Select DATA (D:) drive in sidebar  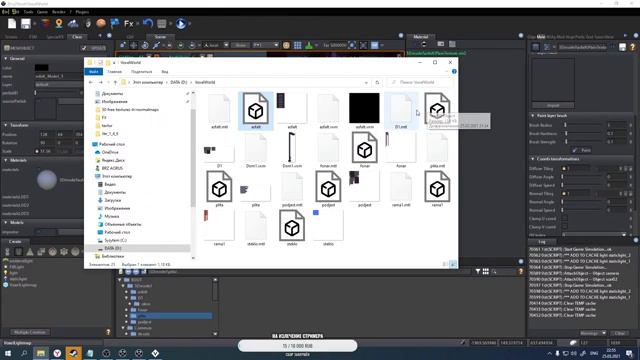coord(112,248)
